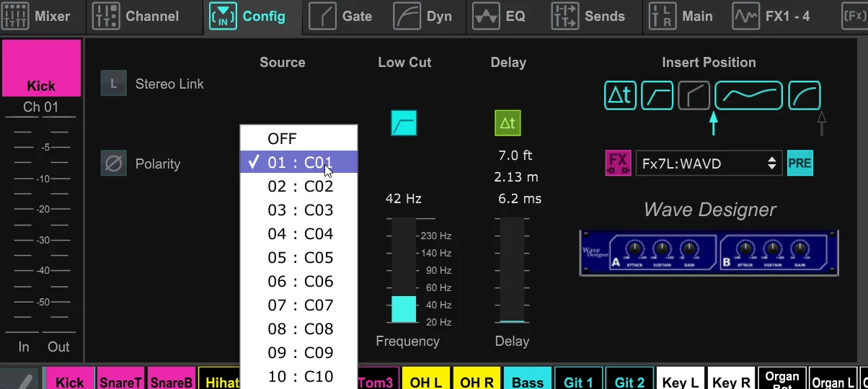
Task: Select the EQ curve icon in Insert Position
Action: pyautogui.click(x=748, y=95)
